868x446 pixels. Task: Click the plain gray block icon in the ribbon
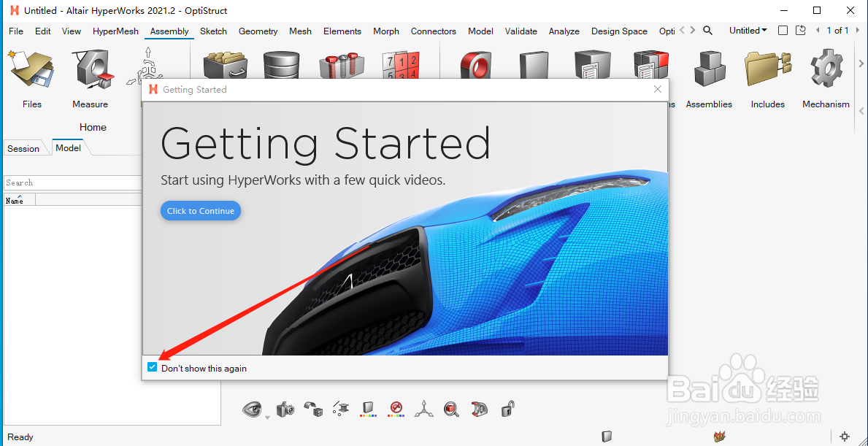click(x=534, y=65)
